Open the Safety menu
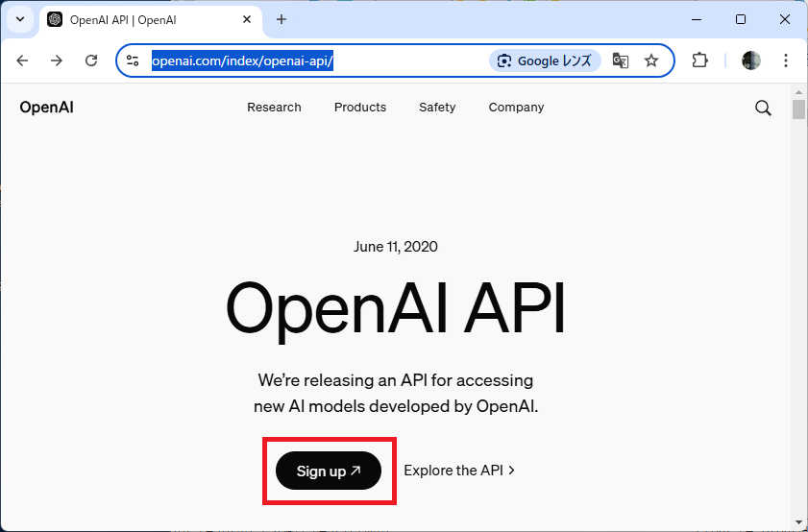Image resolution: width=808 pixels, height=532 pixels. pos(437,108)
